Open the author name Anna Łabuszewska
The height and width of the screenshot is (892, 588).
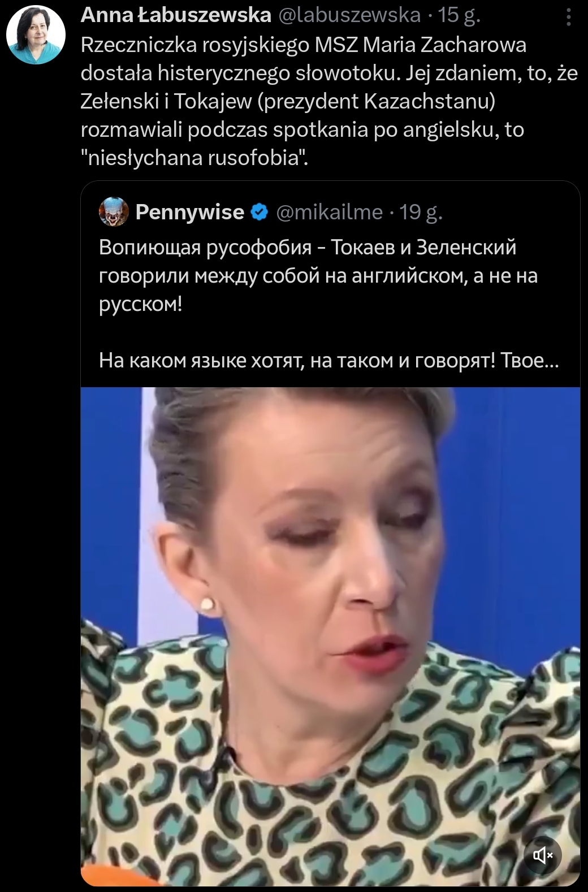[x=176, y=16]
